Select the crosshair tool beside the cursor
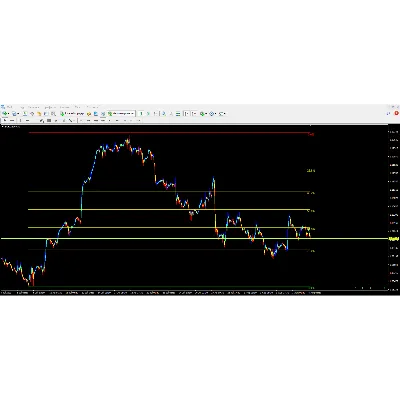The width and height of the screenshot is (400, 400). point(12,120)
